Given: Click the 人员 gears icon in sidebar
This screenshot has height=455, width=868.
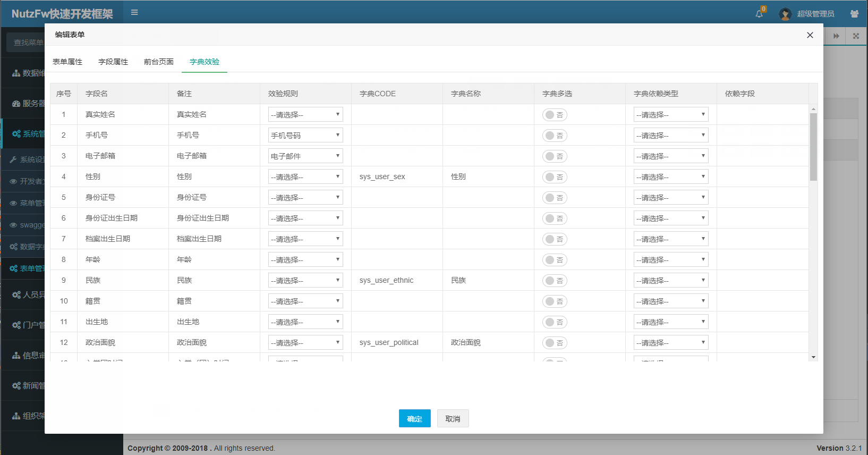Looking at the screenshot, I should point(16,294).
